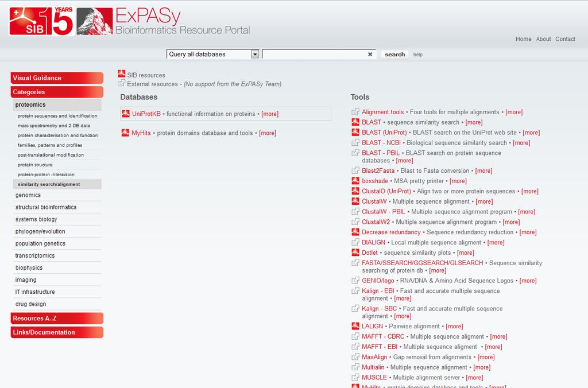This screenshot has width=588, height=388.
Task: Open Links/Documentation section
Action: [x=57, y=332]
